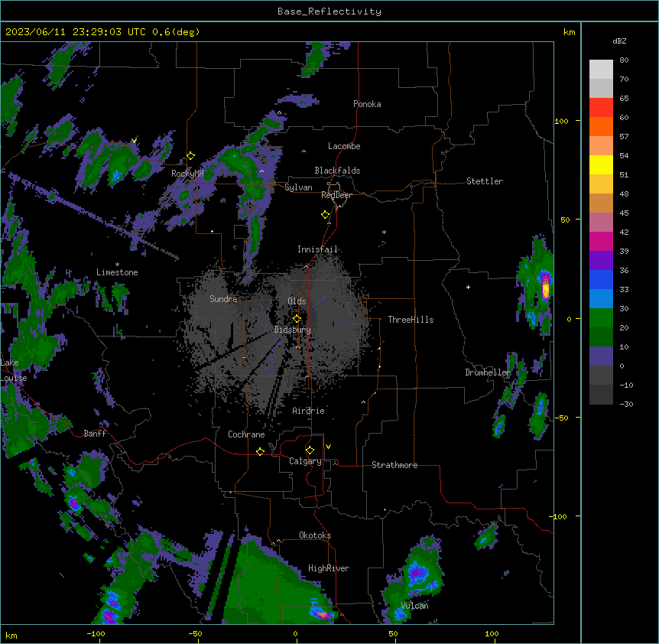The width and height of the screenshot is (659, 644).
Task: Click the Limestone label
Action: click(117, 272)
